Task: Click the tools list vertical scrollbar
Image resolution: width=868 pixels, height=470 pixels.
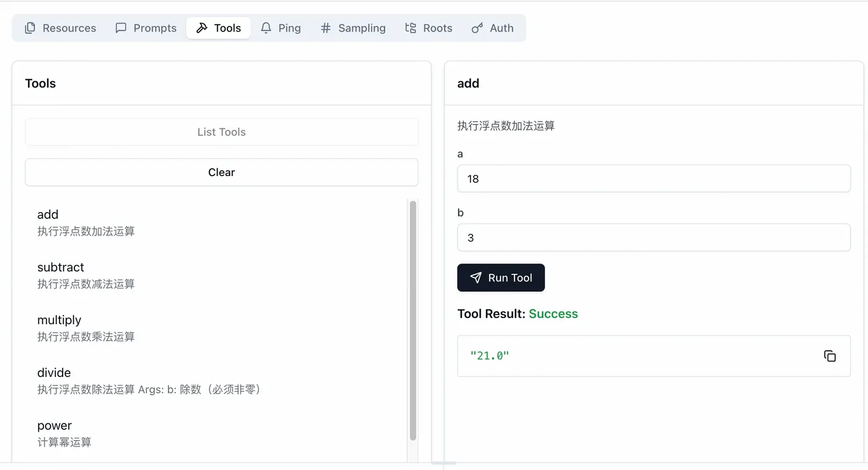Action: [x=413, y=321]
